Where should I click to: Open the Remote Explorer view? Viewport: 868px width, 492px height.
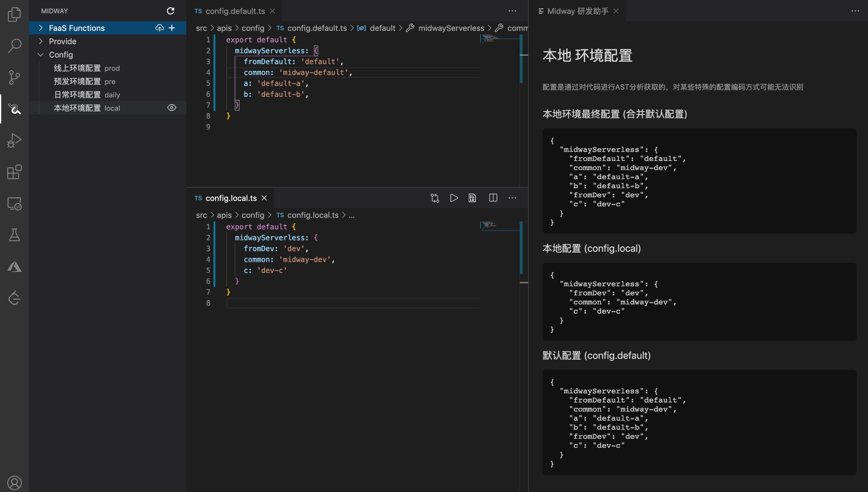(14, 204)
